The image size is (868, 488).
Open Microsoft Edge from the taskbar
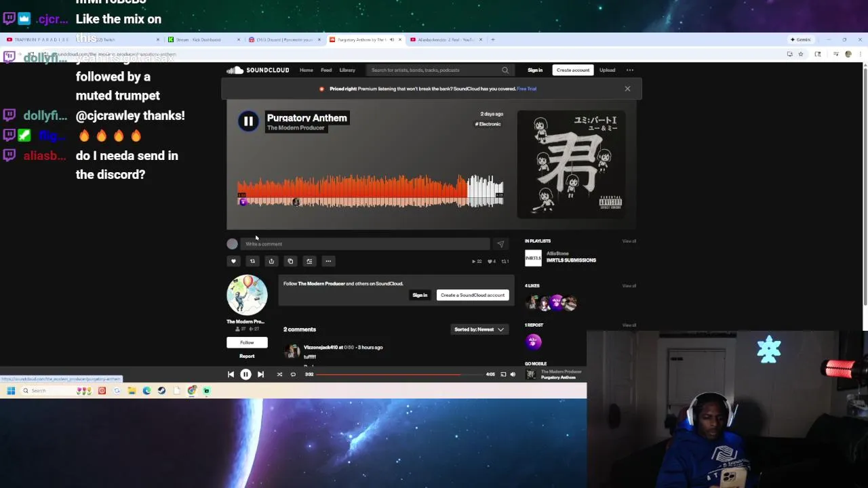pos(146,390)
